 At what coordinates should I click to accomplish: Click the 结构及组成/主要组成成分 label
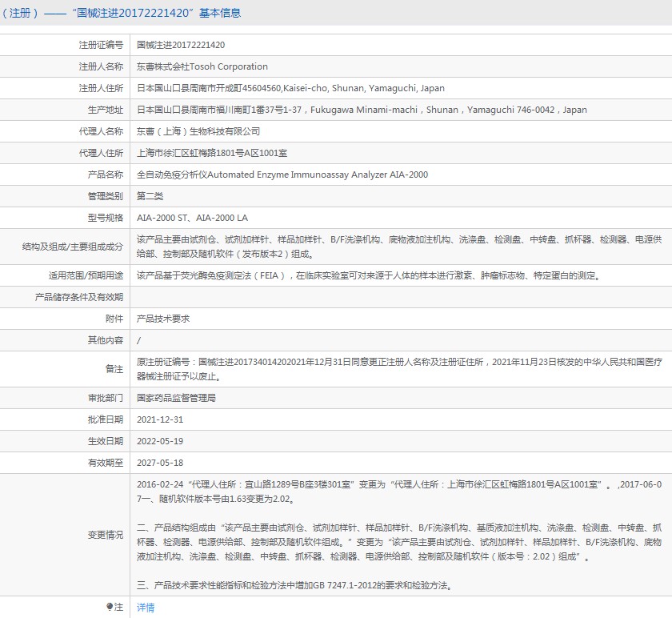pyautogui.click(x=73, y=247)
